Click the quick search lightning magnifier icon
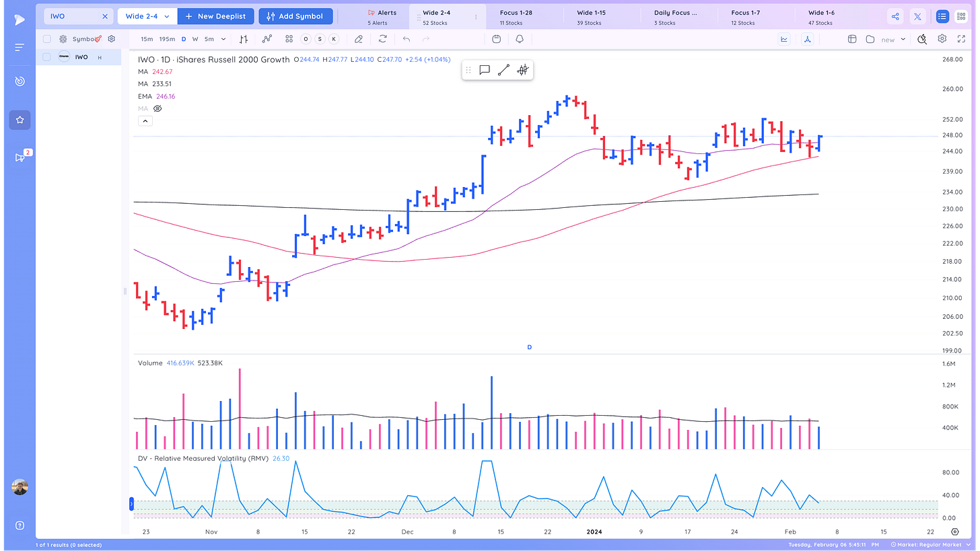980x551 pixels. (x=922, y=39)
